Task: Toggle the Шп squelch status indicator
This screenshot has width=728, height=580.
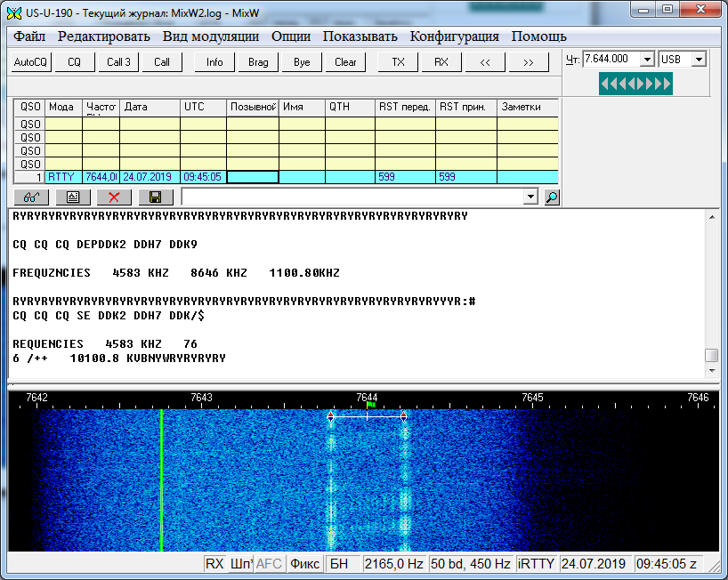Action: pos(240,564)
